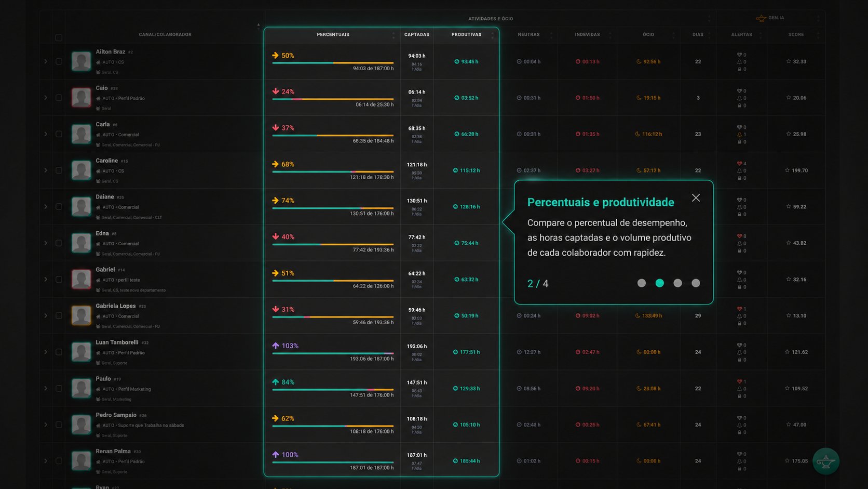Sort by ÓCIO column header
The width and height of the screenshot is (868, 489).
(x=648, y=35)
